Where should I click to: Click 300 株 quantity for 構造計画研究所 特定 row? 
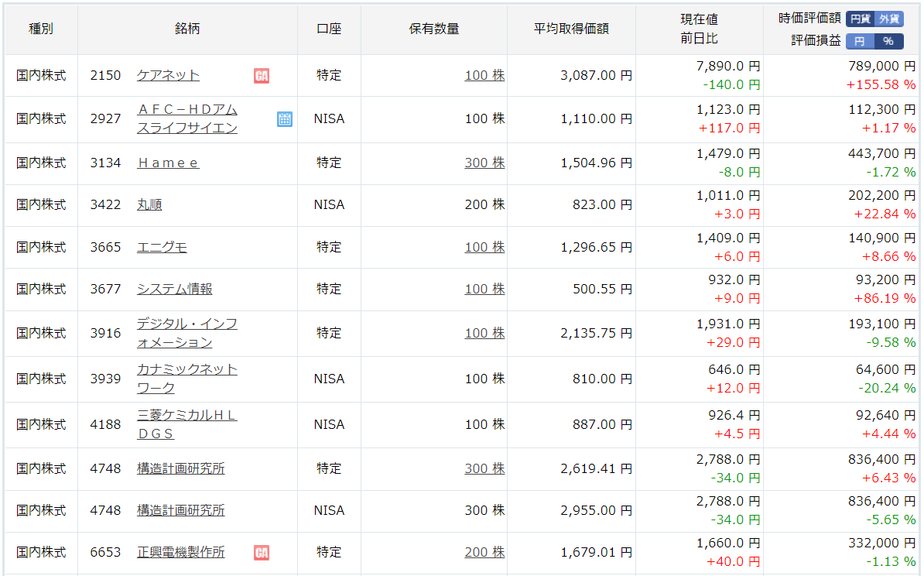[484, 468]
